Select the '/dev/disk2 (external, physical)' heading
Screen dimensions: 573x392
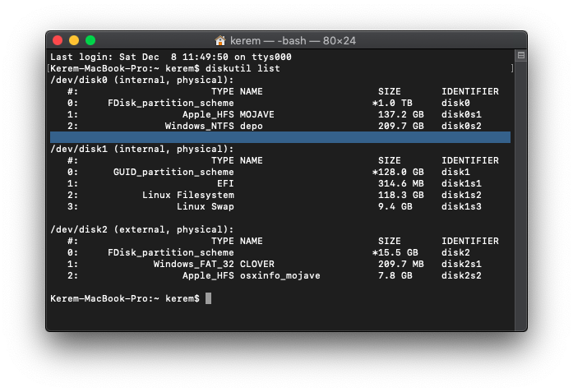tap(141, 229)
